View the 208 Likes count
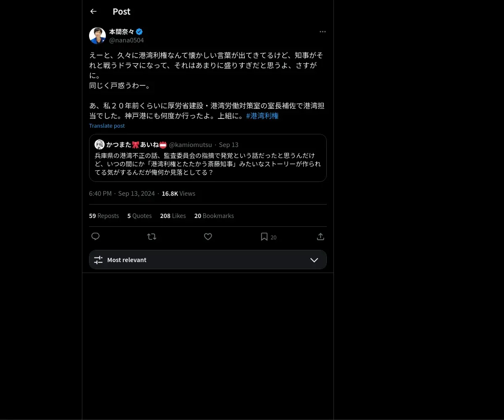 (x=173, y=216)
